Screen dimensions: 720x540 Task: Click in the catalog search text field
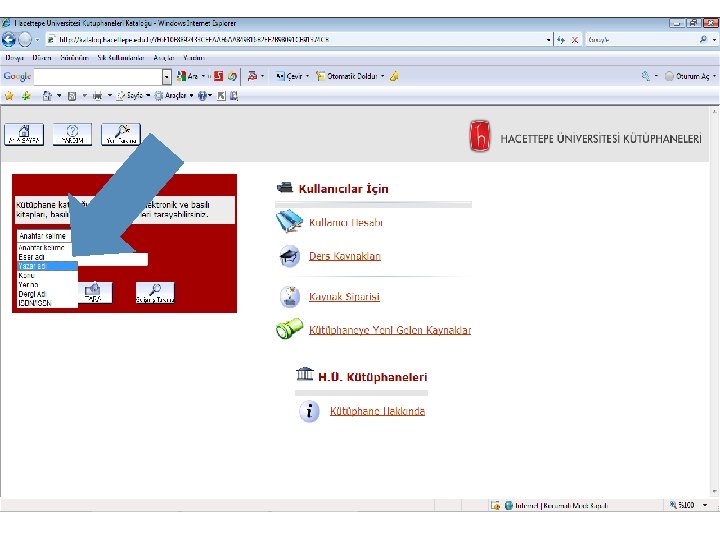112,259
